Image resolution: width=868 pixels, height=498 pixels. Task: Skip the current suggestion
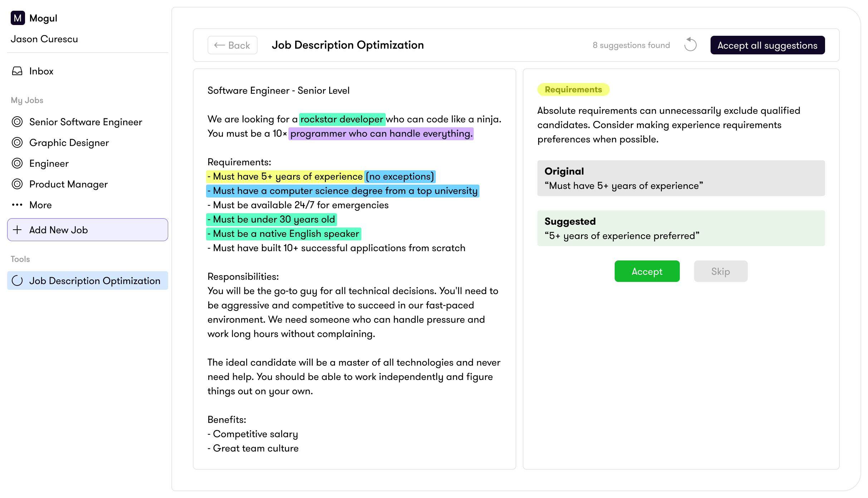click(720, 271)
